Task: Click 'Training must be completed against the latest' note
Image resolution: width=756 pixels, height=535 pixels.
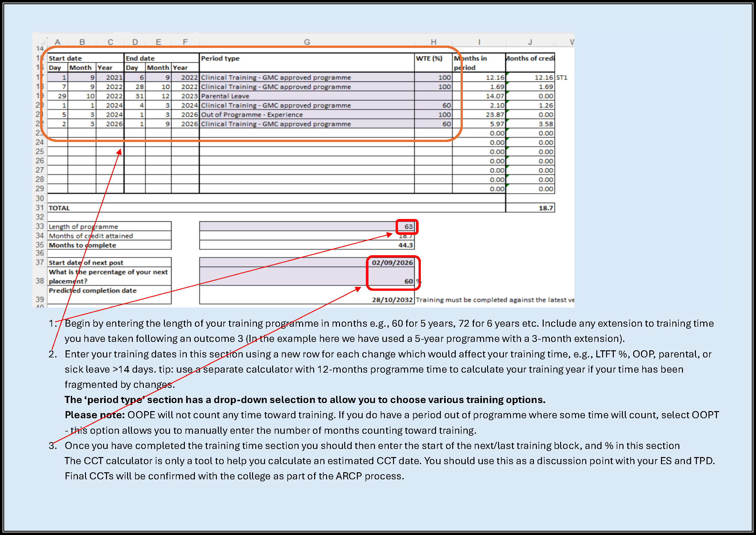Action: point(495,300)
